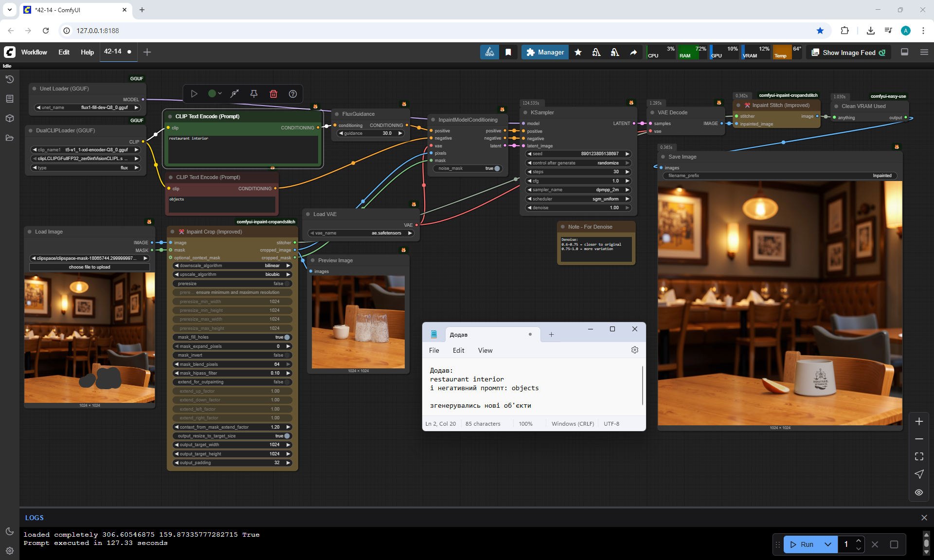Click the Manager button
The image size is (934, 560).
(x=545, y=53)
